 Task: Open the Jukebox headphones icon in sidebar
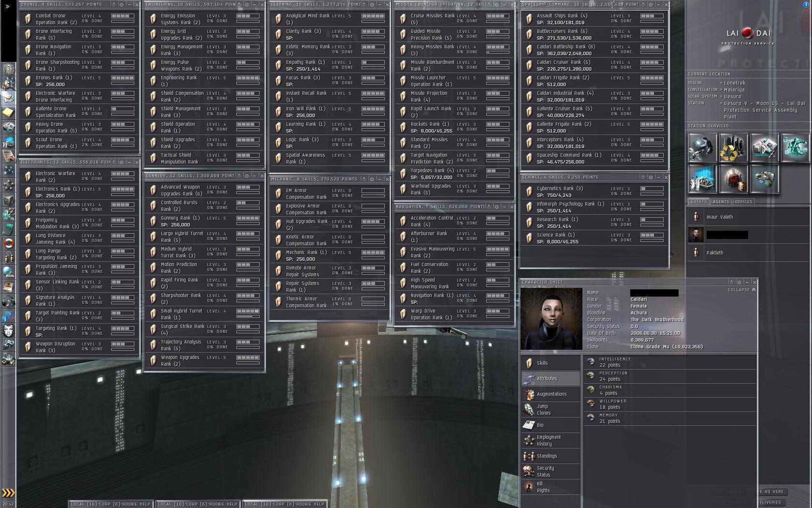(9, 301)
